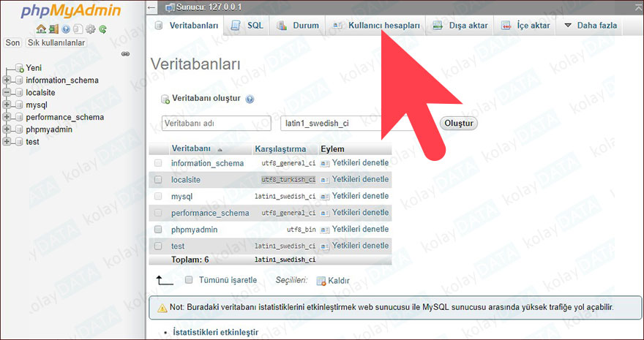Tick the information_schema row checkbox
This screenshot has width=644, height=340.
pyautogui.click(x=158, y=163)
